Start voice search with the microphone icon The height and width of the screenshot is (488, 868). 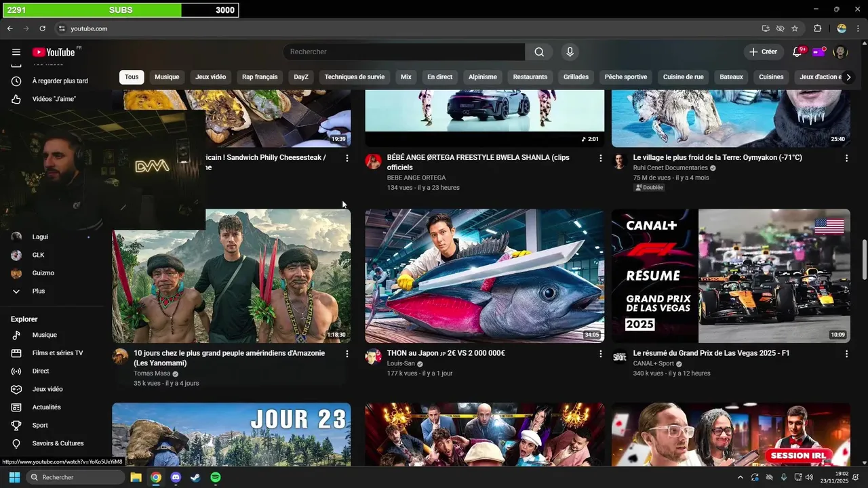[x=570, y=52]
